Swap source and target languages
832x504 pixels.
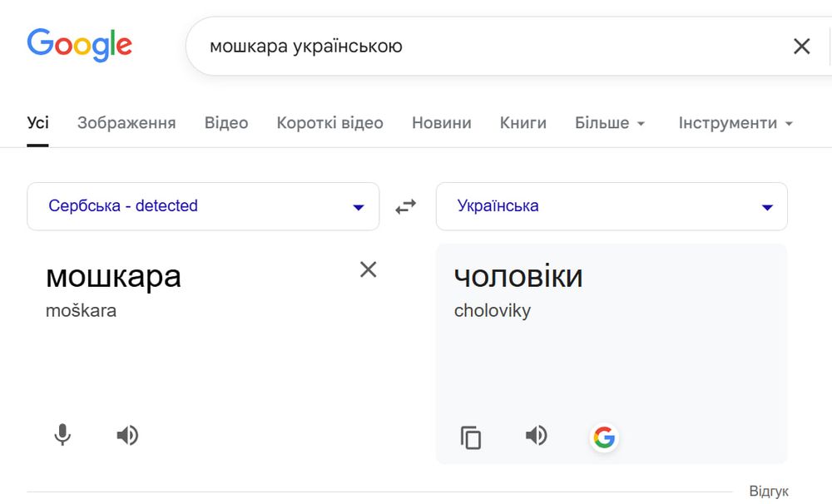pos(406,206)
